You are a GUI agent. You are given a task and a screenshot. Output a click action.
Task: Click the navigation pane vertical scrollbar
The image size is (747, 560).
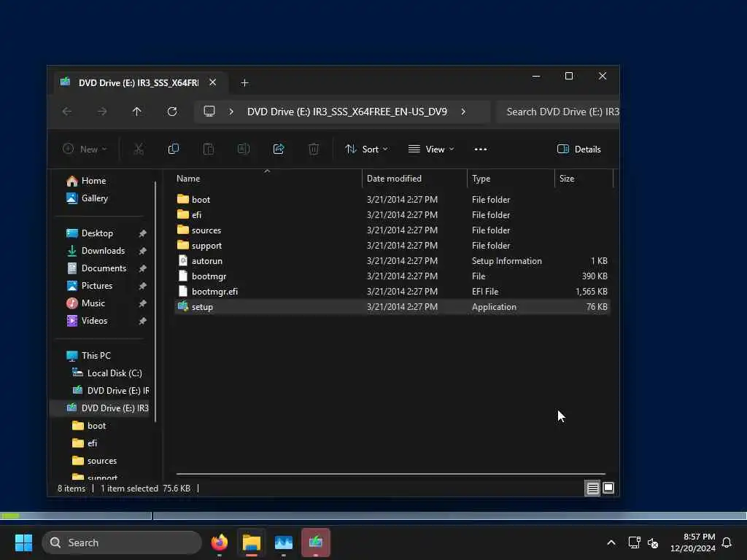point(155,302)
